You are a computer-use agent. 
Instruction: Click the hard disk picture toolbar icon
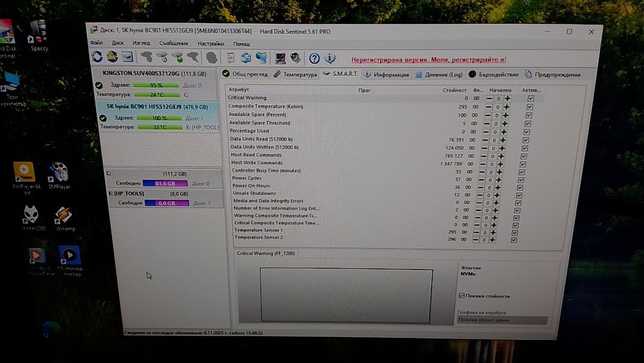(128, 57)
